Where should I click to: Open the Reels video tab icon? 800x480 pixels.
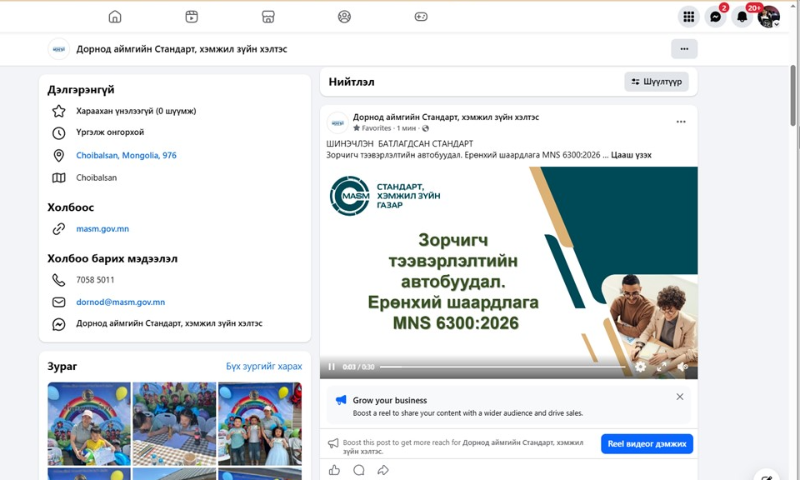(191, 17)
